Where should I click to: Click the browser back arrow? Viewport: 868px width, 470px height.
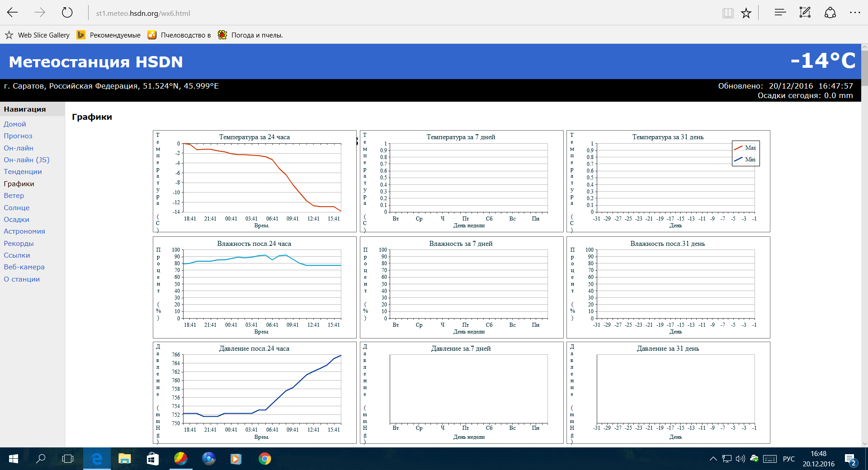pyautogui.click(x=13, y=13)
